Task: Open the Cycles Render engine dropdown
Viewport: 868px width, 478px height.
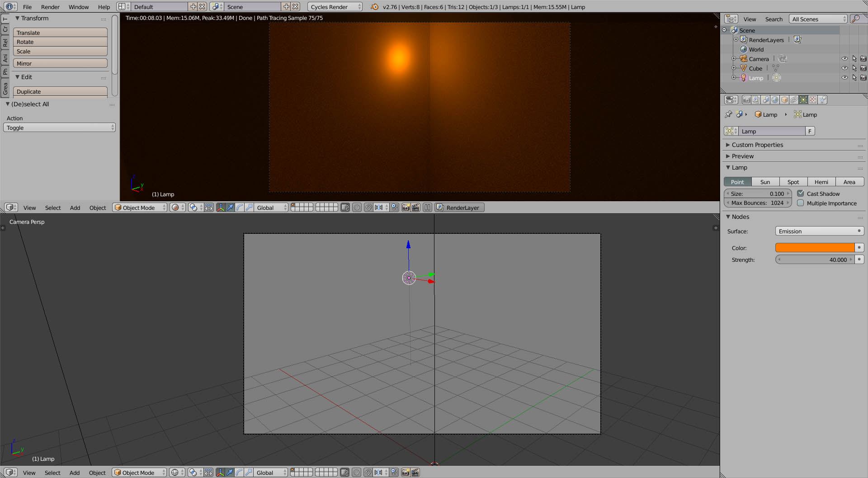Action: [x=335, y=7]
